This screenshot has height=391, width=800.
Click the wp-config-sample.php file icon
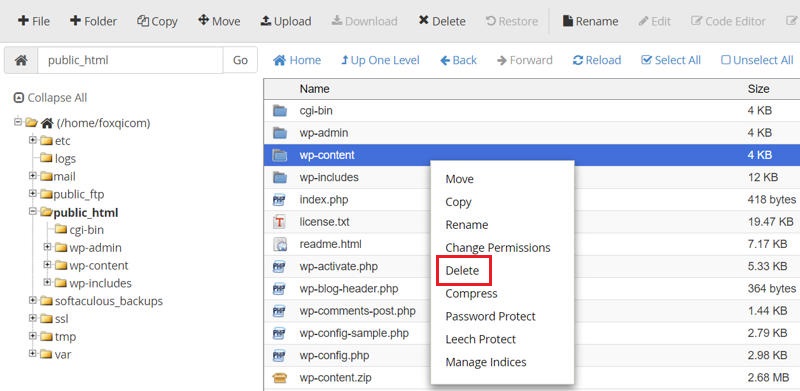[x=280, y=334]
